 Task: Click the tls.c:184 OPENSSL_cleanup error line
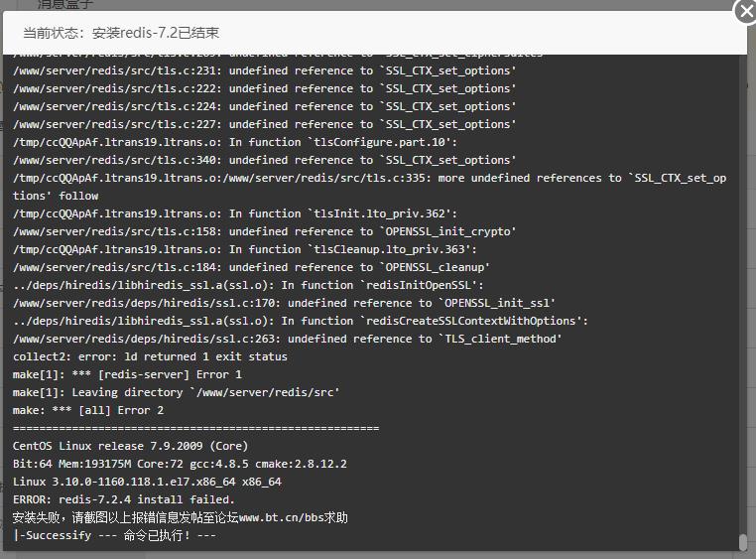click(251, 267)
